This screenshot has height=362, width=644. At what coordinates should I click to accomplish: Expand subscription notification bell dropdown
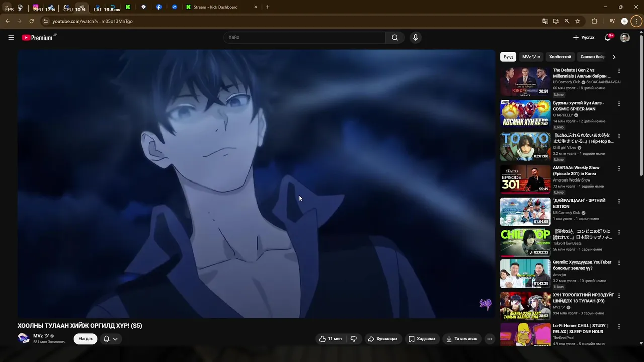click(x=110, y=339)
